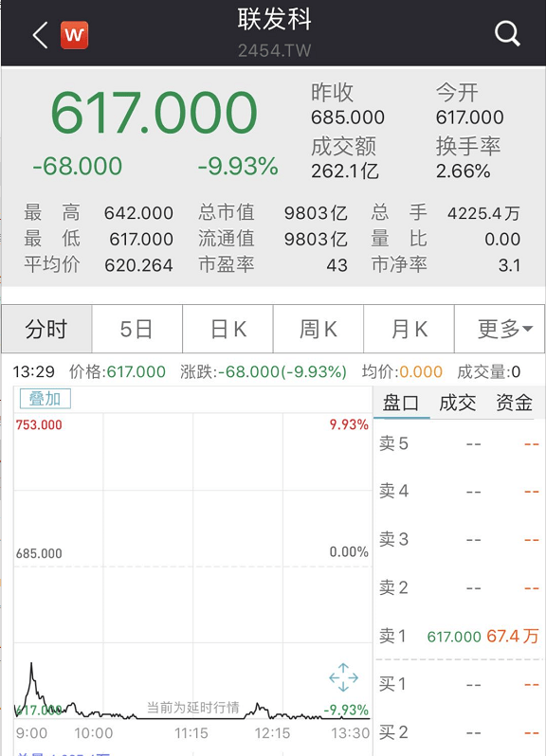546x756 pixels.
Task: Select the 卖2 order row
Action: [459, 587]
